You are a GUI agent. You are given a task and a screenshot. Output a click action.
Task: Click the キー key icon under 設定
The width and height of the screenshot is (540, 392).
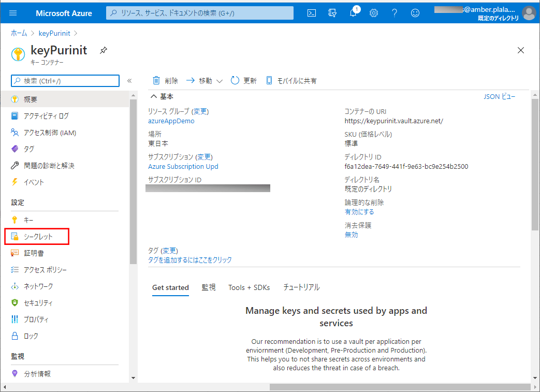(14, 220)
